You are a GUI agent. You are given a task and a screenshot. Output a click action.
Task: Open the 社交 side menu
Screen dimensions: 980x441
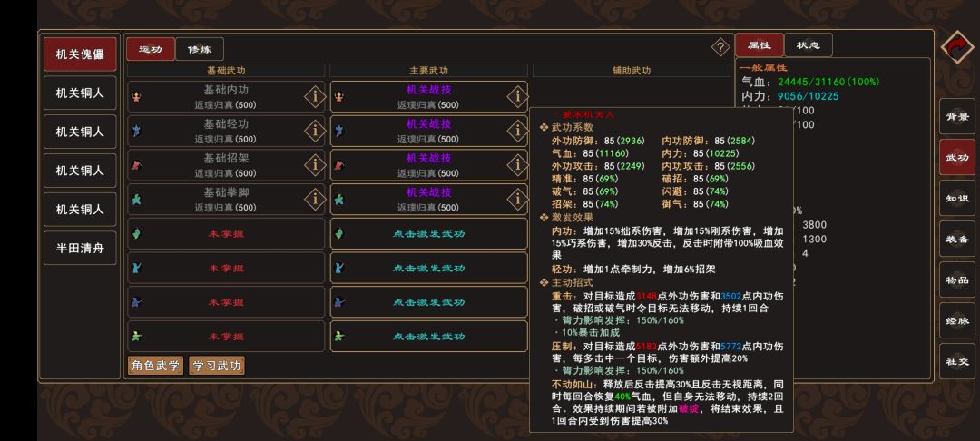click(x=957, y=361)
